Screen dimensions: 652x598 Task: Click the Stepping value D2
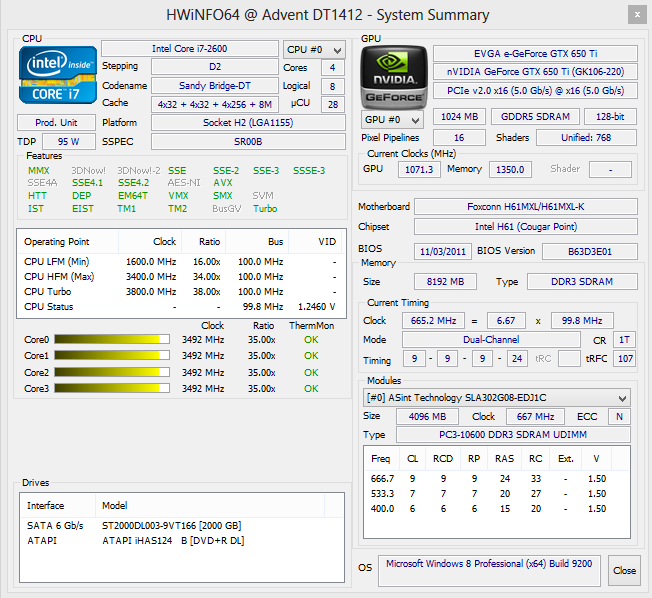click(215, 67)
